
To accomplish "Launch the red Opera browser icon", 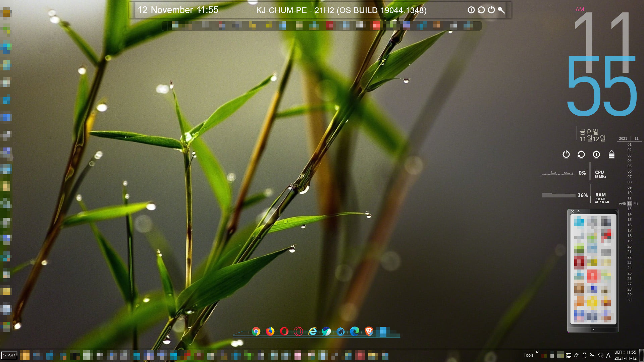I will (x=284, y=331).
